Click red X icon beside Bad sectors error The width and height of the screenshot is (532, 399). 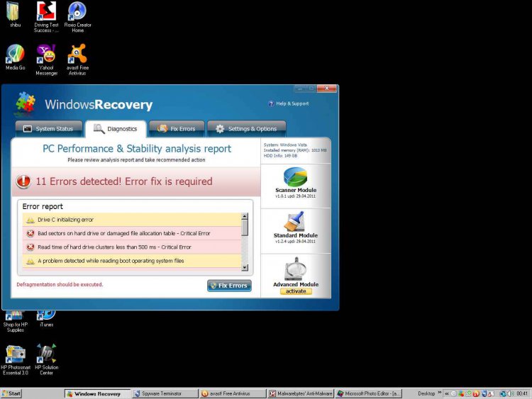click(x=31, y=233)
